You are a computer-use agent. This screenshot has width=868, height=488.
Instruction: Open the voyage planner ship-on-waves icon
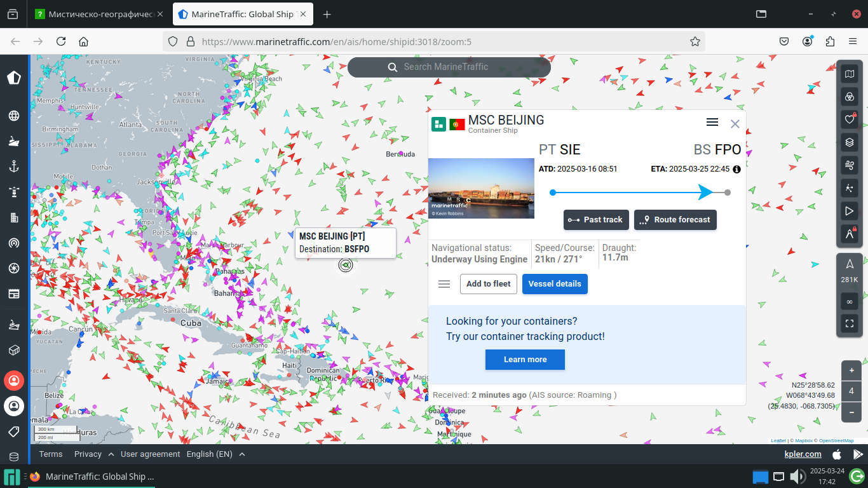point(14,325)
